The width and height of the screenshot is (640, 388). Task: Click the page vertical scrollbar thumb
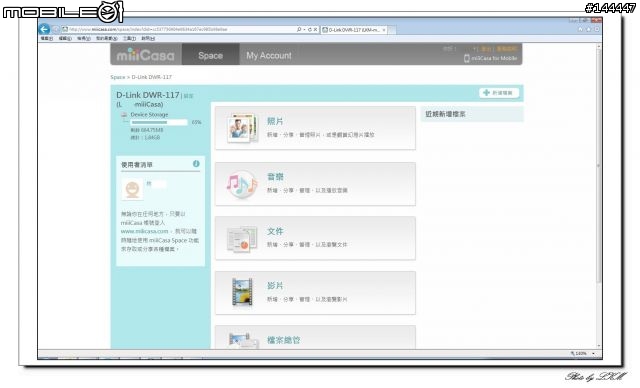tap(599, 165)
